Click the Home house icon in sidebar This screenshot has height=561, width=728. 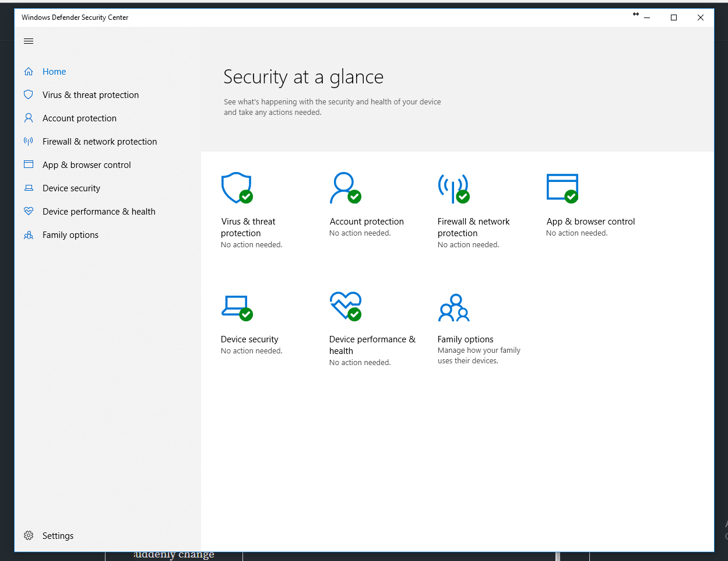[29, 72]
